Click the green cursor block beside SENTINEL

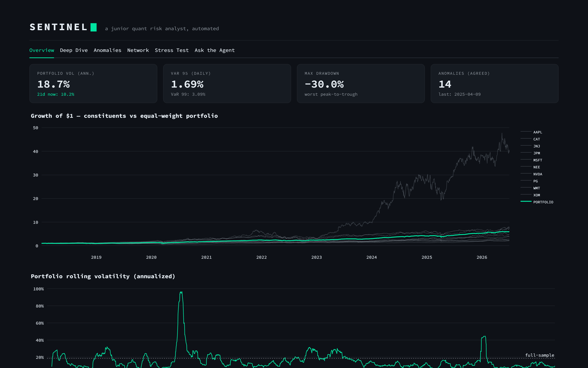coord(94,27)
